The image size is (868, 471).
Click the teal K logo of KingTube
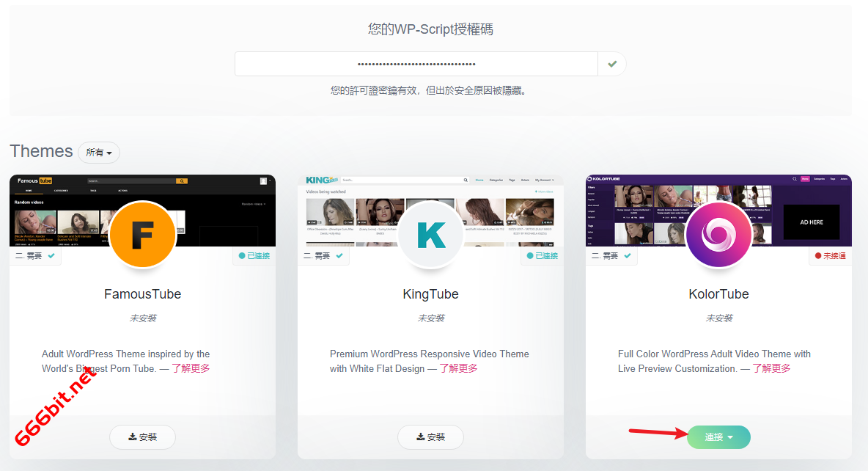430,234
